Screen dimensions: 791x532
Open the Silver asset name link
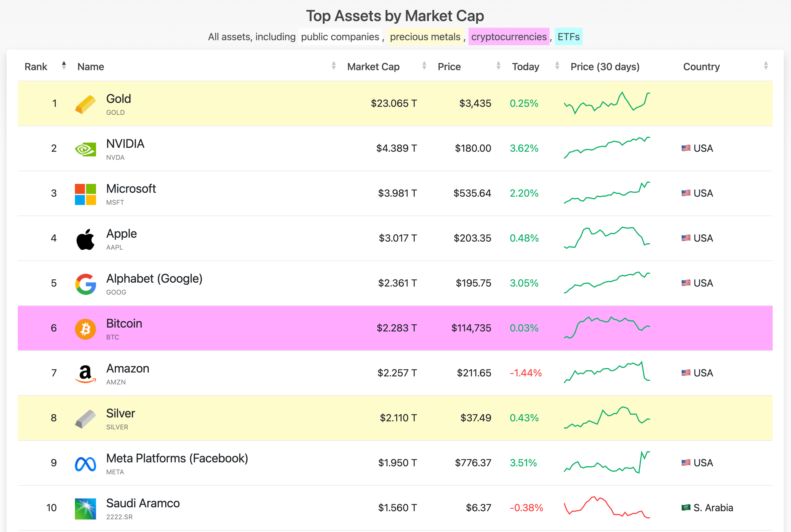(120, 413)
